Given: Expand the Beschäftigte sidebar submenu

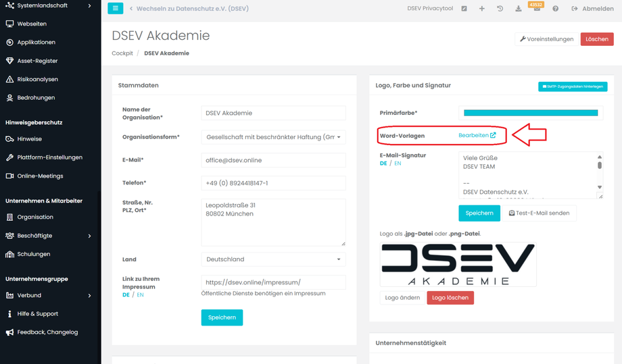Looking at the screenshot, I should [x=89, y=236].
